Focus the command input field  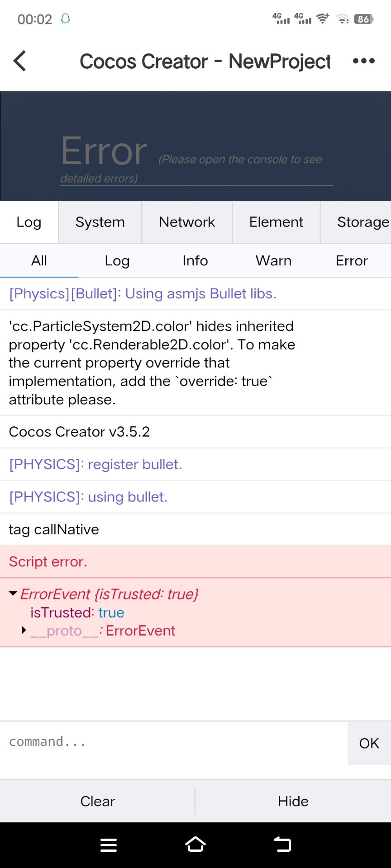pos(172,742)
